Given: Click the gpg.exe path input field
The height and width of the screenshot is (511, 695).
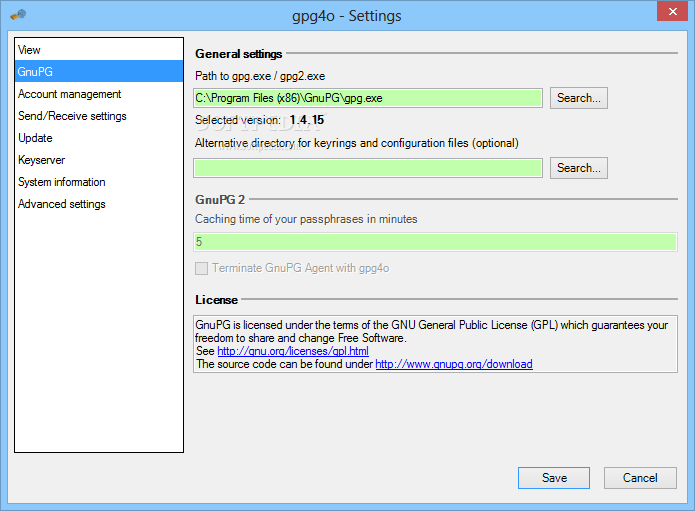Looking at the screenshot, I should click(x=368, y=98).
